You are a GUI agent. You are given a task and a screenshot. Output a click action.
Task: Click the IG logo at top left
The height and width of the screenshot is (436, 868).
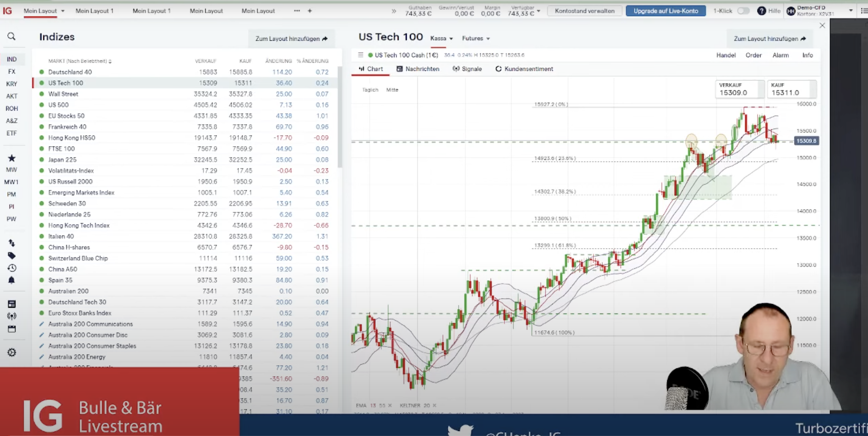[7, 11]
